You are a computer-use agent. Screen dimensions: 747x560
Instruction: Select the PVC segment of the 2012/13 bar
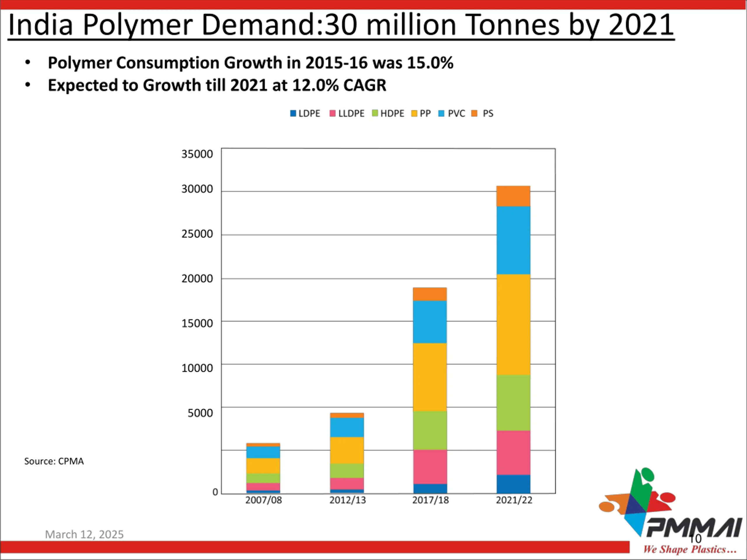coord(347,428)
